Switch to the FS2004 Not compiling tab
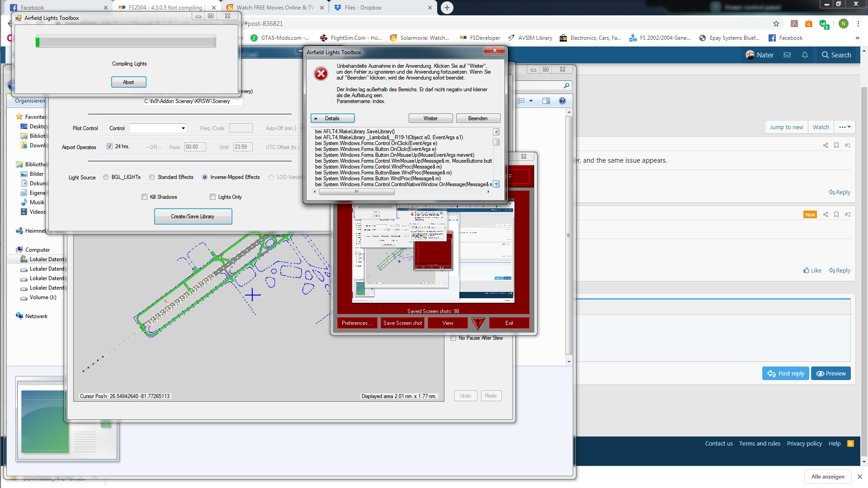The image size is (868, 488). click(165, 8)
